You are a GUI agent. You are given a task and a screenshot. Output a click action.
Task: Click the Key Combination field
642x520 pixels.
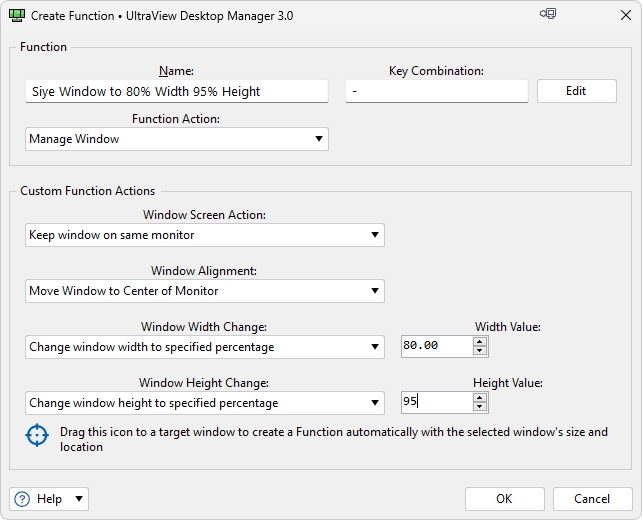(436, 91)
